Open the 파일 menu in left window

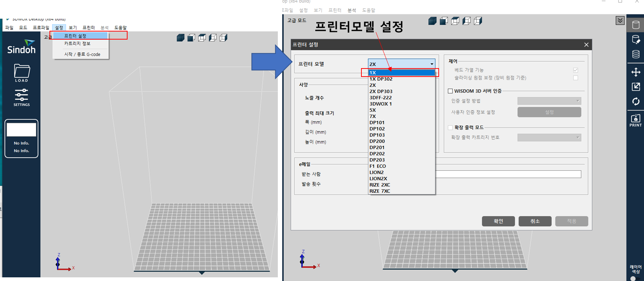pos(9,27)
